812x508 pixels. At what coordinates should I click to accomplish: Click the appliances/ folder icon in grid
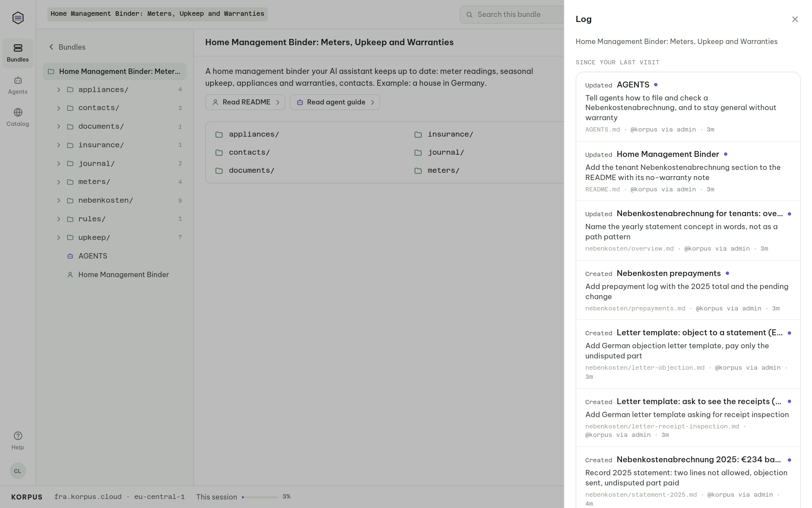219,134
